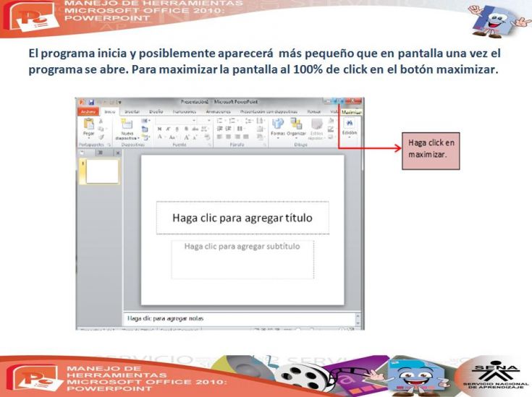The image size is (532, 397).
Task: Toggle align text left
Action: (219, 137)
